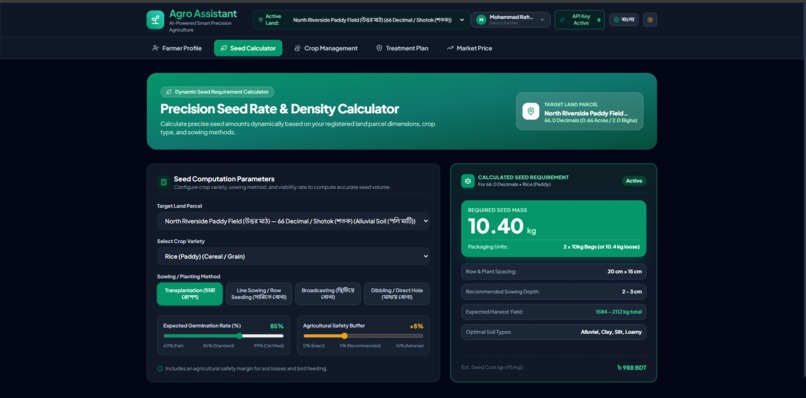Click the Recommended Sowing Depth row
Screen dimensions: 806x398
coord(554,292)
